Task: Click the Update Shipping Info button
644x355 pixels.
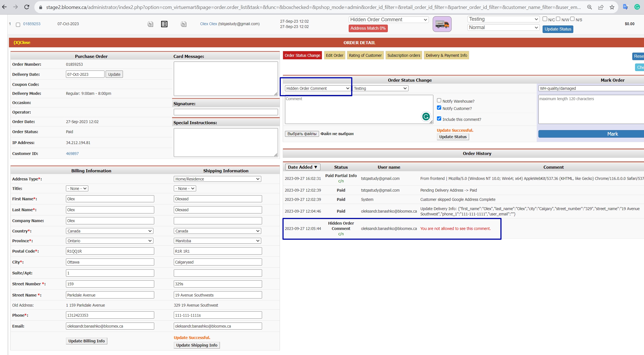Action: click(197, 345)
